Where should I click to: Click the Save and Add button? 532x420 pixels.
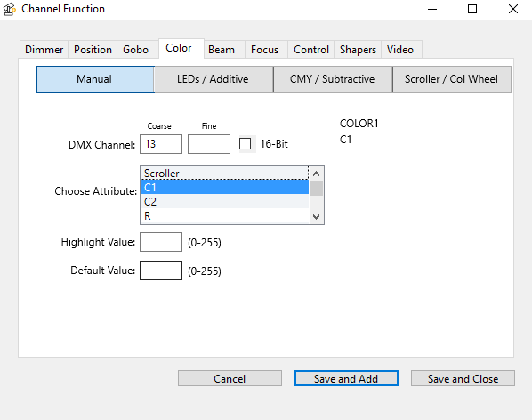(x=346, y=378)
